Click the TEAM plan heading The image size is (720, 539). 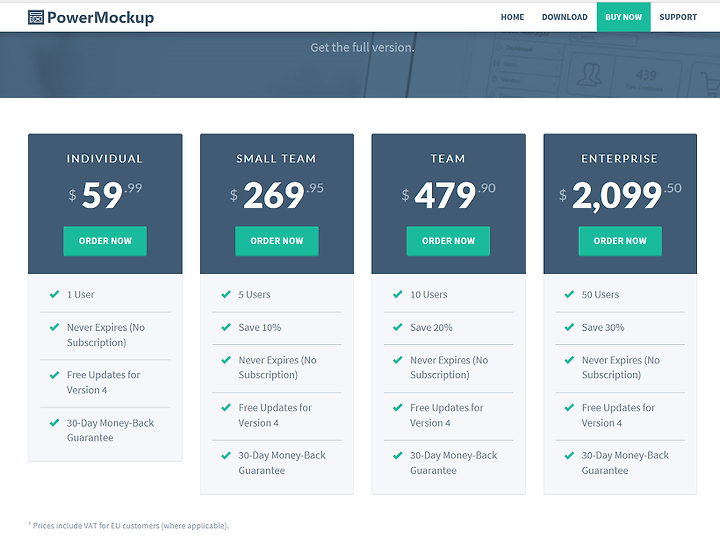pos(448,159)
